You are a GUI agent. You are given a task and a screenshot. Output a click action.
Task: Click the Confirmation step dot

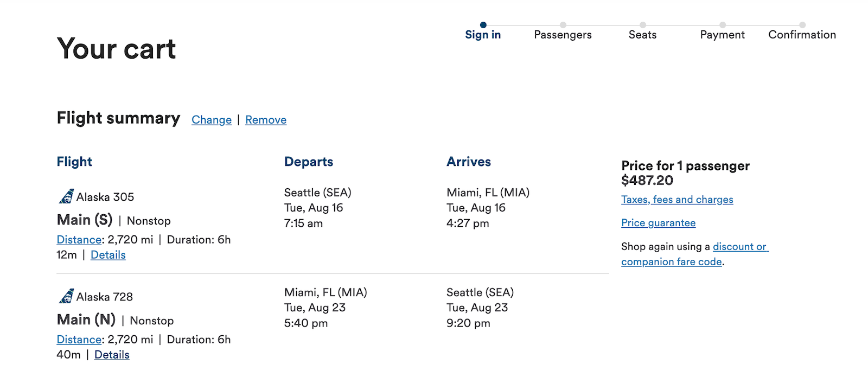[x=802, y=24]
